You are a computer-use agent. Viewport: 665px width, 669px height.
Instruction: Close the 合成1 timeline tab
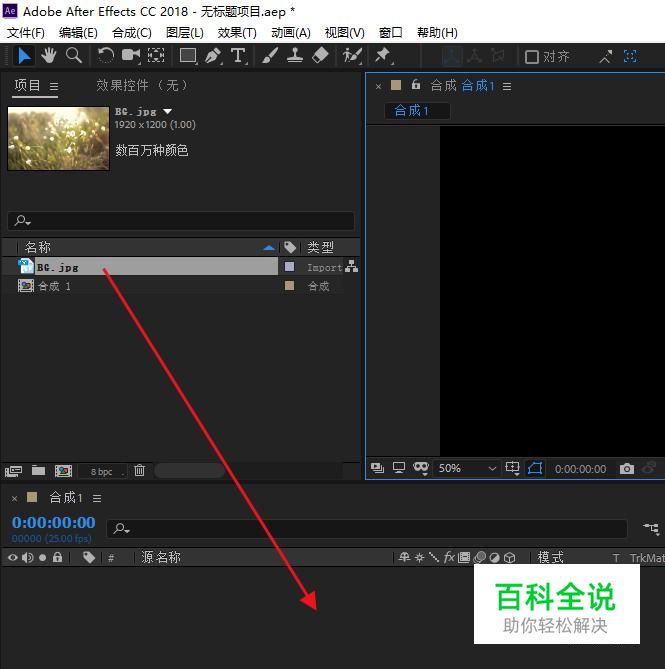[15, 498]
